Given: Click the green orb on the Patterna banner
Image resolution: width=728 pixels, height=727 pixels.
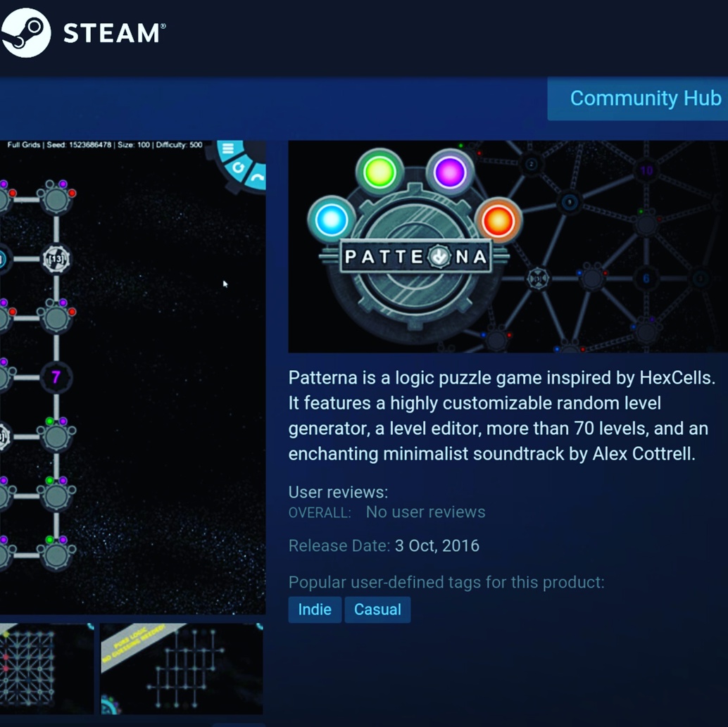Looking at the screenshot, I should (379, 172).
